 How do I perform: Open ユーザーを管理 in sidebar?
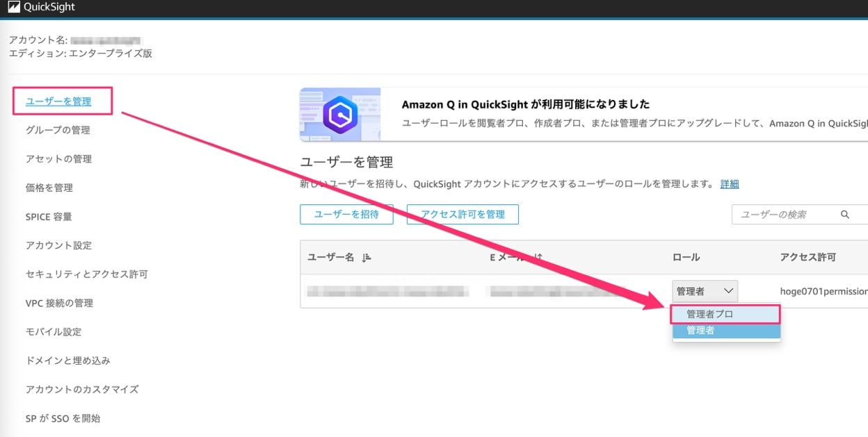58,101
